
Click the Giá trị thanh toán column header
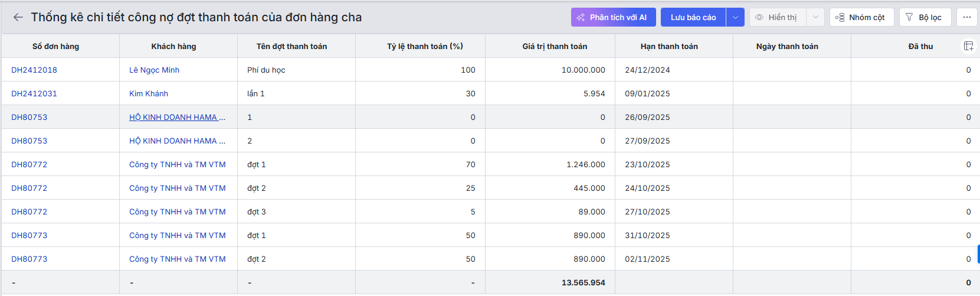point(555,46)
